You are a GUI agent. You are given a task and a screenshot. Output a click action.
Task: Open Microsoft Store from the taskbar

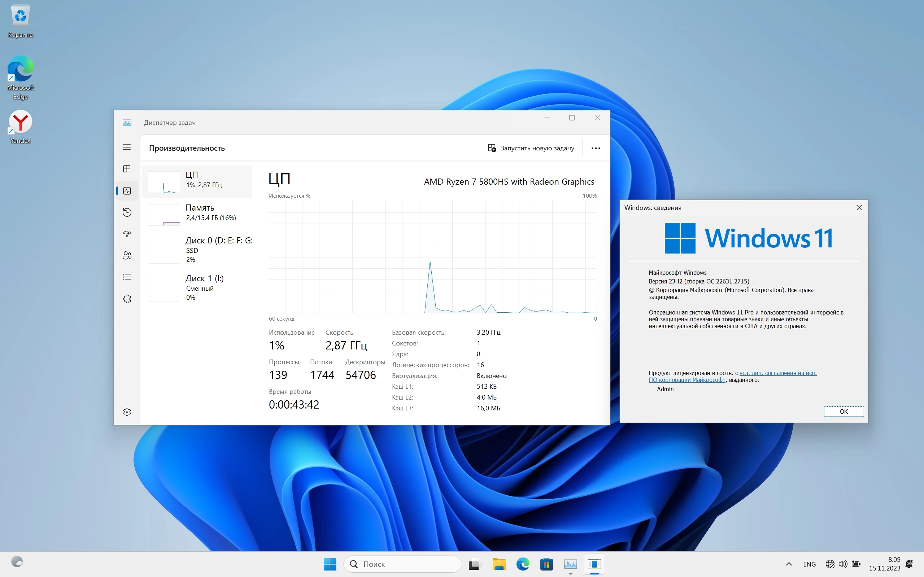[x=546, y=564]
